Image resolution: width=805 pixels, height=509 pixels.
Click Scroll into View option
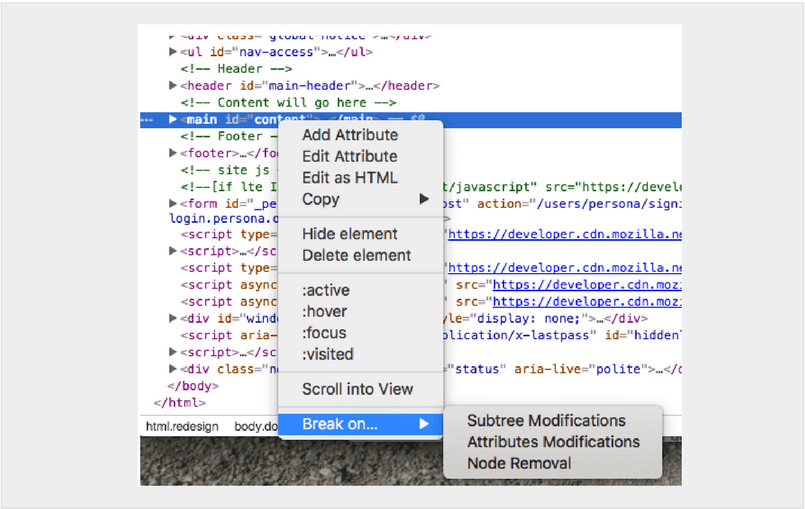[357, 389]
